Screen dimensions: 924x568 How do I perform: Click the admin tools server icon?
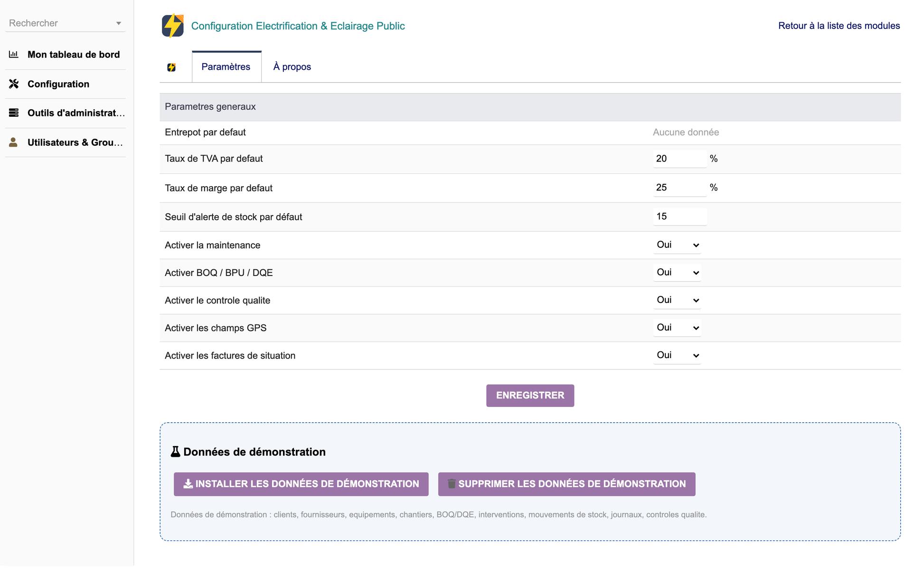(x=14, y=113)
